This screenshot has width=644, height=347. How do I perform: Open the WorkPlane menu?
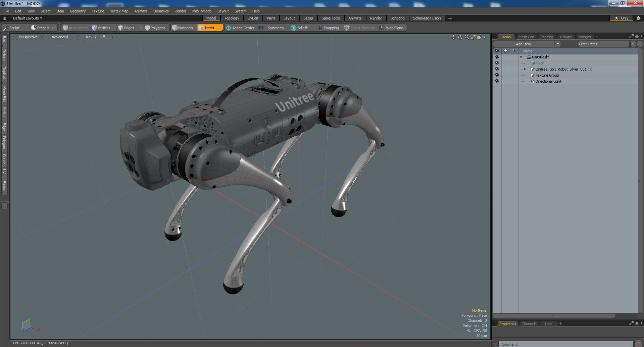pyautogui.click(x=392, y=28)
